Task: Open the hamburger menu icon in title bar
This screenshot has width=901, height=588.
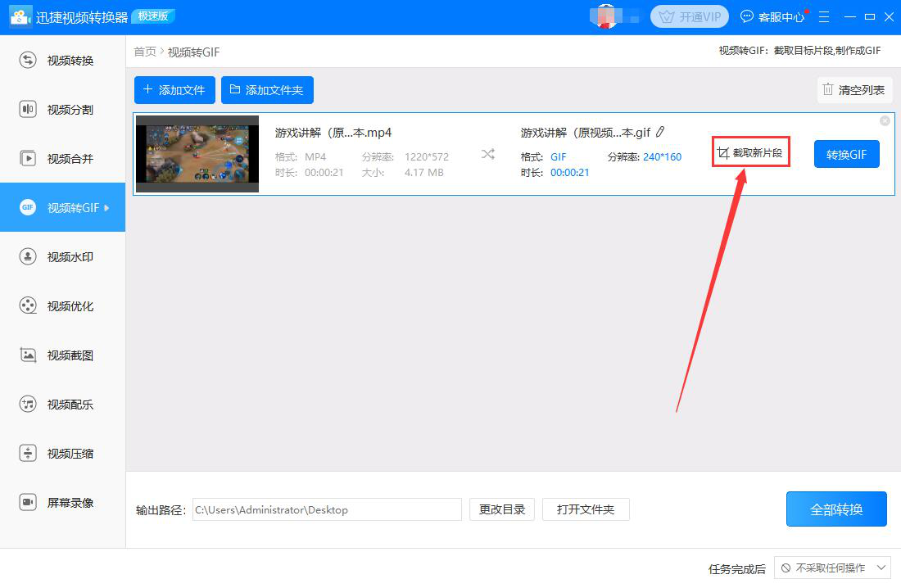Action: point(824,16)
